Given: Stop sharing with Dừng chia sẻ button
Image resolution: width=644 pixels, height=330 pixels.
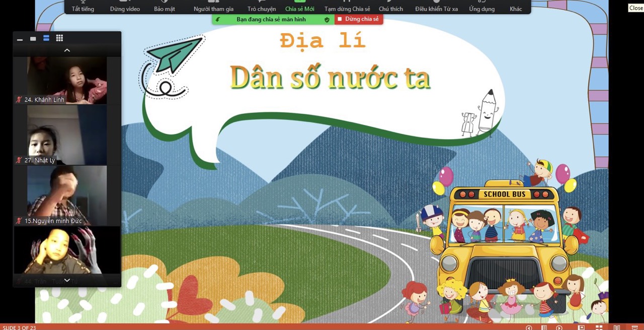Looking at the screenshot, I should point(358,20).
